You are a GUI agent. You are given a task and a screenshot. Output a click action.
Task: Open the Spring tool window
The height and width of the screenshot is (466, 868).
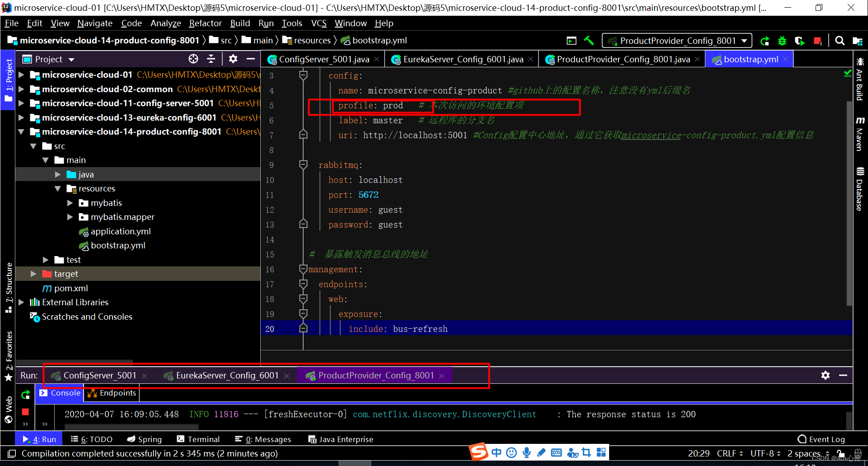click(145, 439)
